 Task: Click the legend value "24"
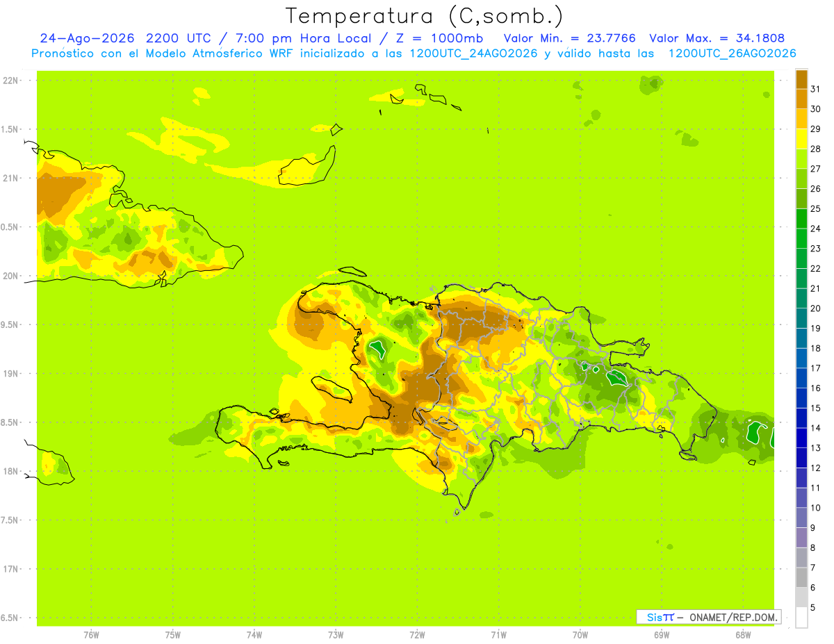[816, 229]
